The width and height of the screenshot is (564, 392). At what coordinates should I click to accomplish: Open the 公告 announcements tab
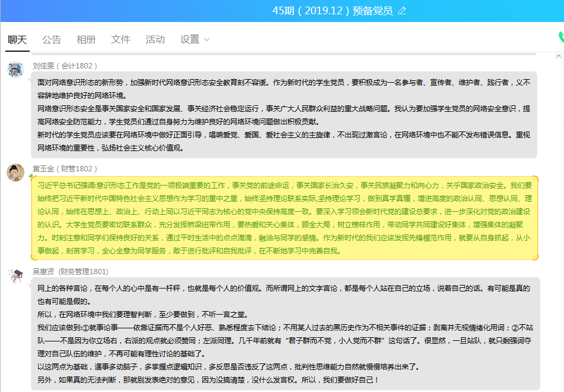[52, 39]
